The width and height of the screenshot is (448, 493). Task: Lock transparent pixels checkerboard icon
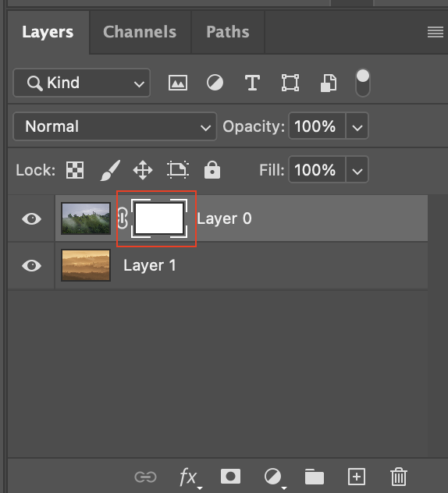point(75,170)
